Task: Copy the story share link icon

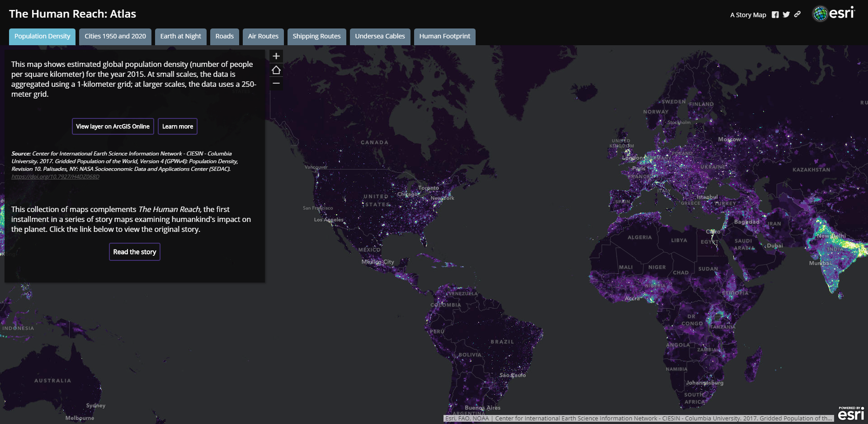Action: click(797, 14)
